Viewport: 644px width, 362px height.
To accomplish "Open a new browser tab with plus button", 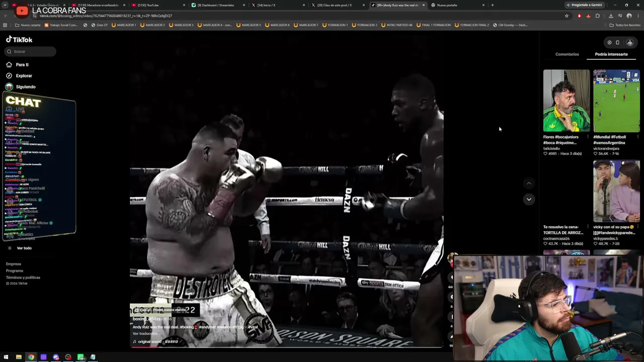I will pos(492,5).
